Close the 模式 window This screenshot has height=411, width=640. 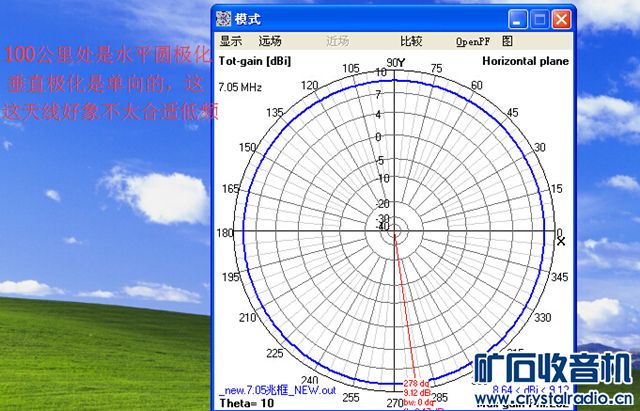[561, 19]
